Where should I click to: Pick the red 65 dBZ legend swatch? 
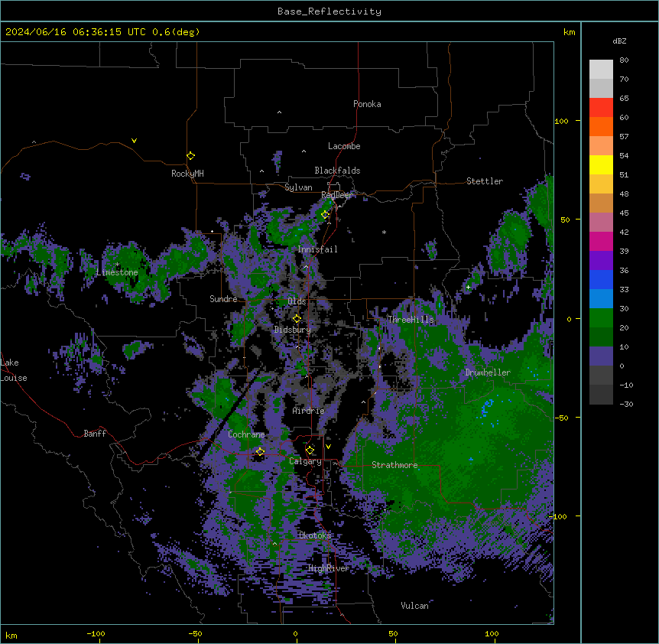click(601, 107)
